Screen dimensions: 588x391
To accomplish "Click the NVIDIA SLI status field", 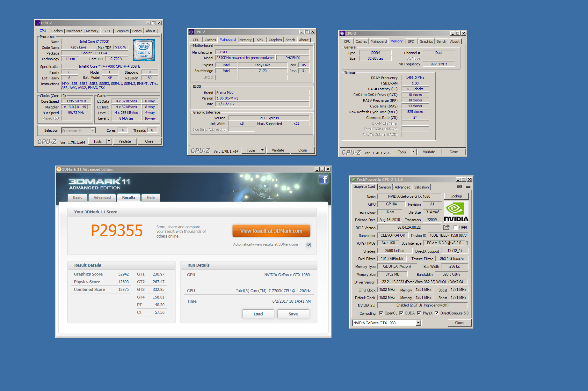I will pyautogui.click(x=423, y=305).
